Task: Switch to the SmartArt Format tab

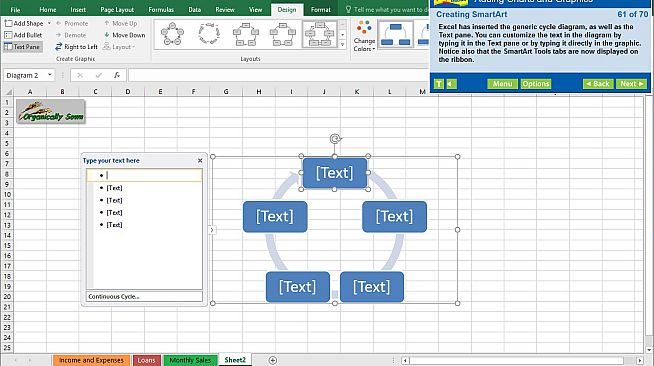Action: [x=320, y=10]
